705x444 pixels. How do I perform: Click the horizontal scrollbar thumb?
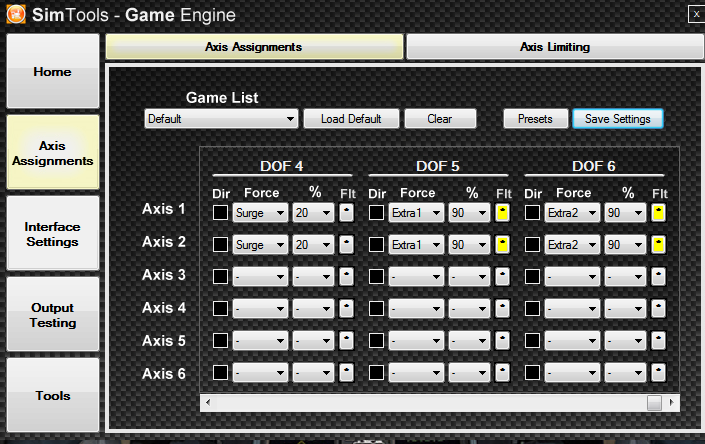click(x=654, y=403)
